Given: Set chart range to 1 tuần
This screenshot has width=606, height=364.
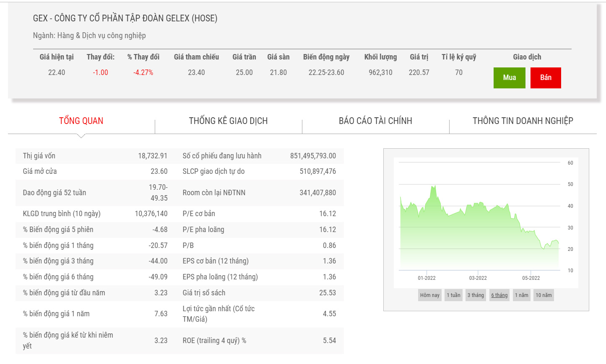Looking at the screenshot, I should 453,295.
